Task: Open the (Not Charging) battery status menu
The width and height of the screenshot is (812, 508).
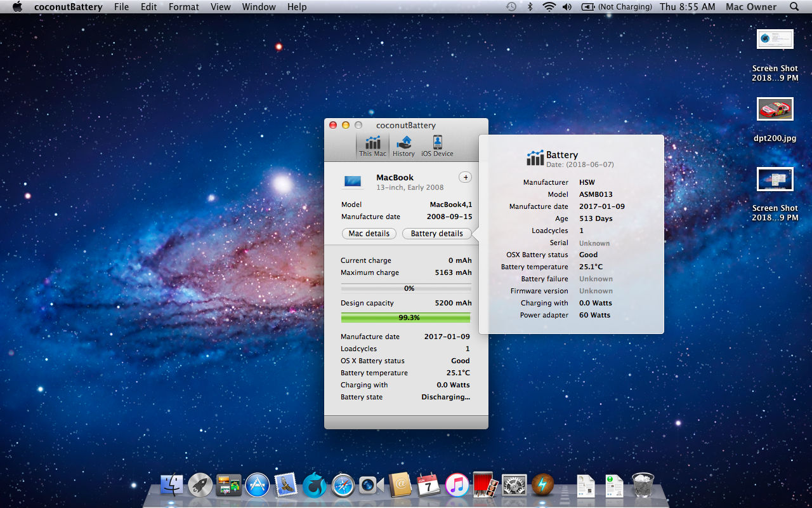Action: (616, 6)
